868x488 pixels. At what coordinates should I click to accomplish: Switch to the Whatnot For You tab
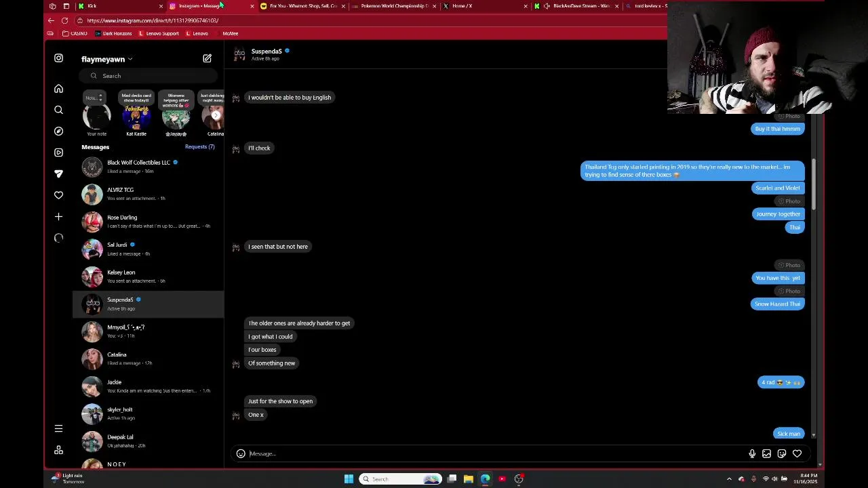(x=302, y=6)
